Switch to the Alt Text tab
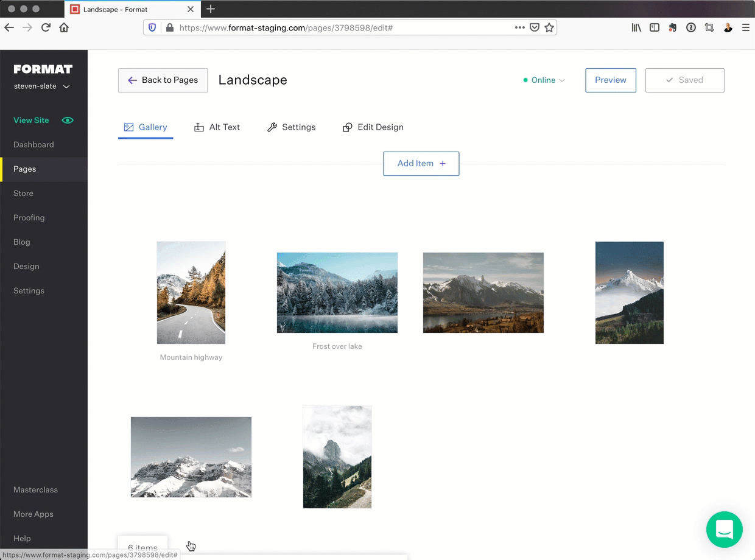The height and width of the screenshot is (560, 755). tap(217, 127)
